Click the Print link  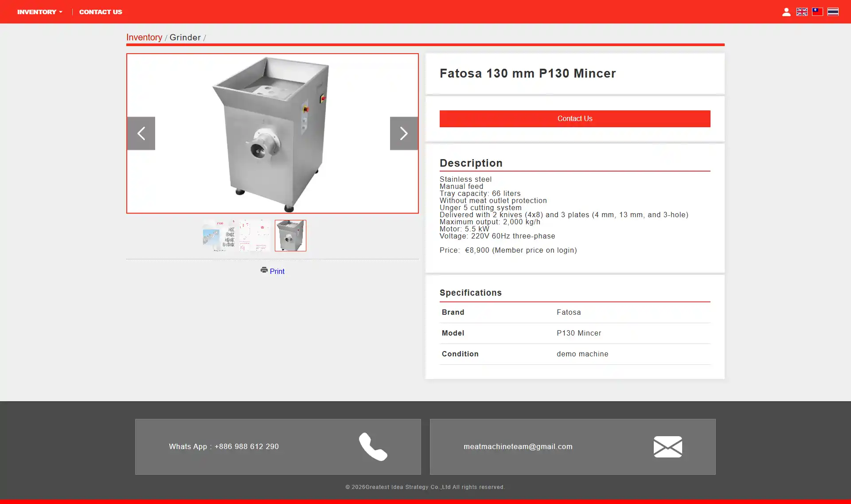[277, 271]
